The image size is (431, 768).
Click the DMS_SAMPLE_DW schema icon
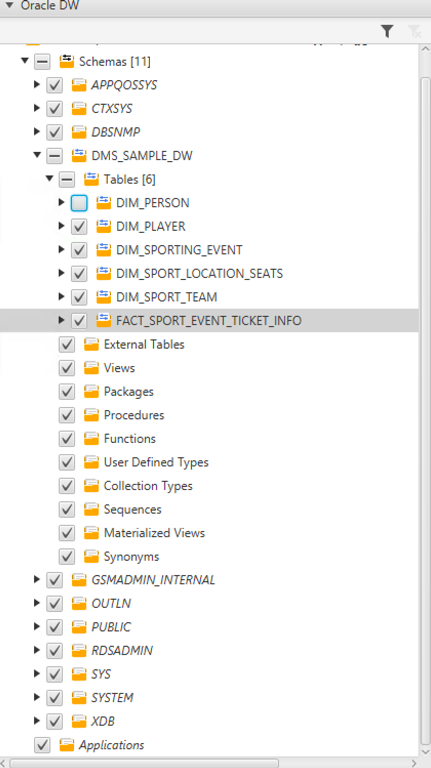pos(79,156)
